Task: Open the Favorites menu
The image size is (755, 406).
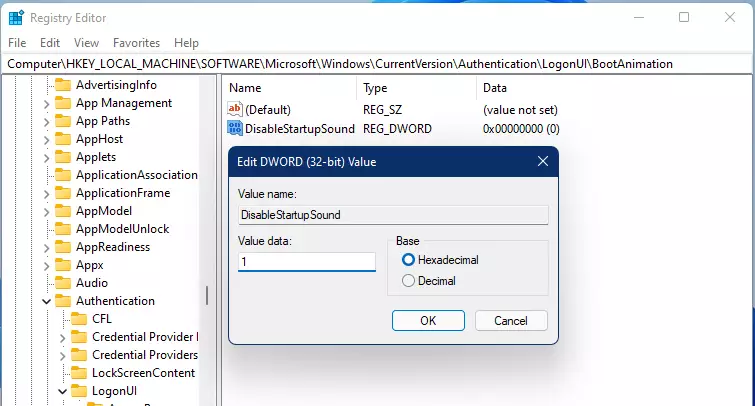Action: pos(136,43)
